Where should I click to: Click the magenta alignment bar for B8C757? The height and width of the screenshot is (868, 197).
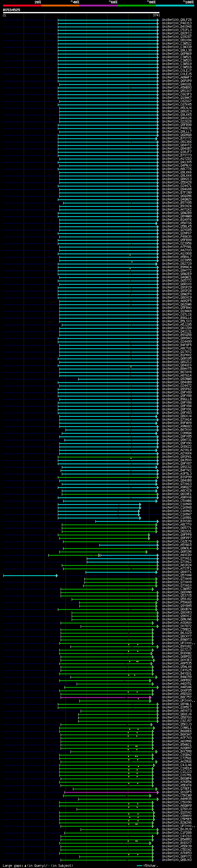pos(106,697)
